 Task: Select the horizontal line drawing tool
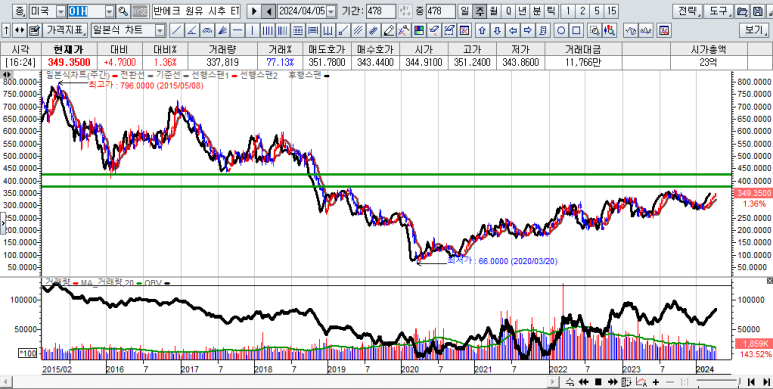(237, 31)
